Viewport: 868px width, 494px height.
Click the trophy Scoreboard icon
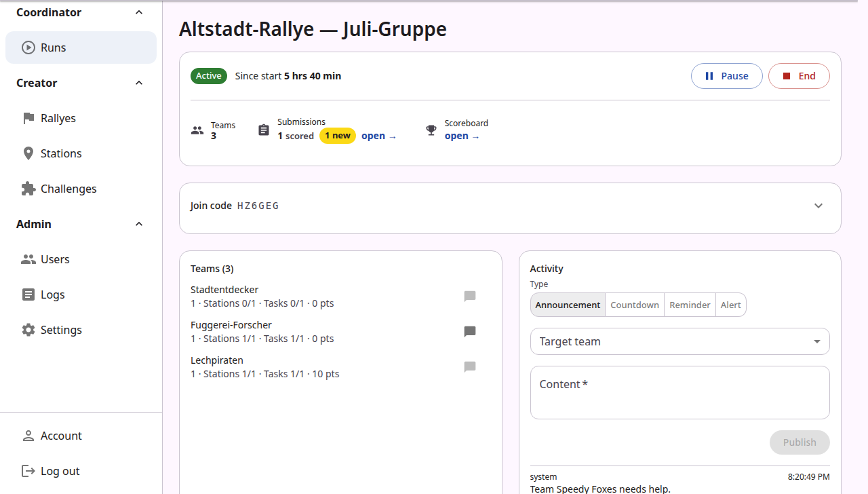(431, 130)
